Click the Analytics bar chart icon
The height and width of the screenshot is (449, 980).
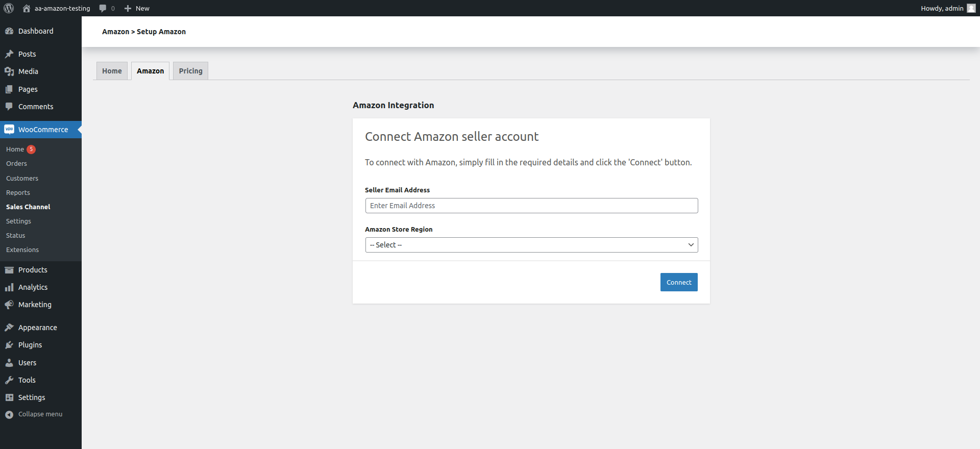click(9, 287)
